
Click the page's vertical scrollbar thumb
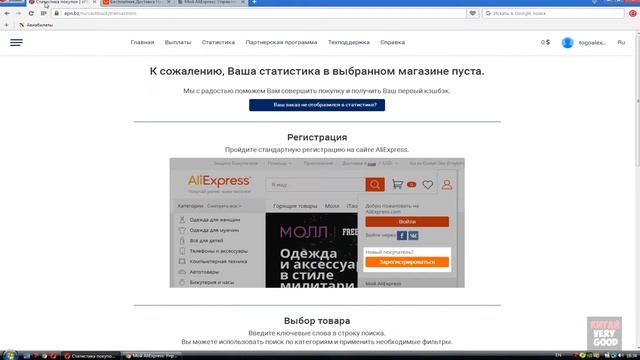pyautogui.click(x=638, y=100)
